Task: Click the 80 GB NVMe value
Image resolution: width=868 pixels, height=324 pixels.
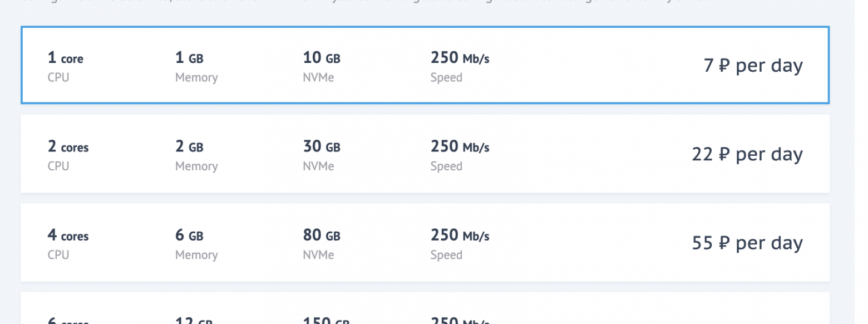Action: click(x=321, y=235)
